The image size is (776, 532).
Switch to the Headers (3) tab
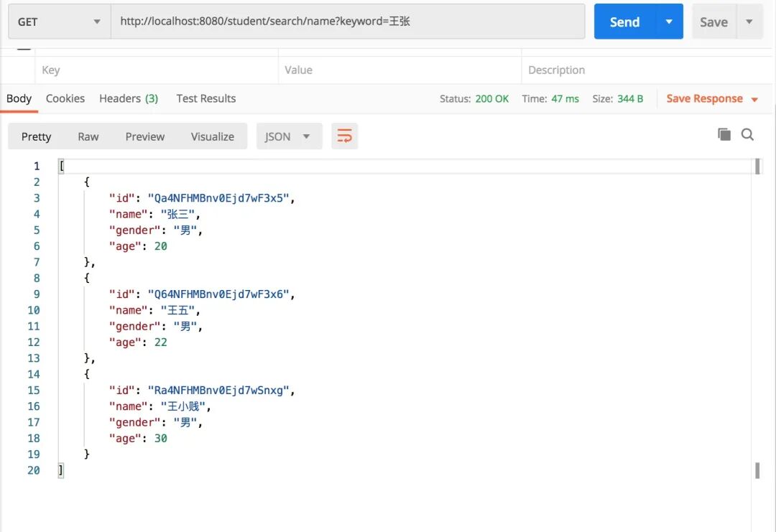coord(129,98)
